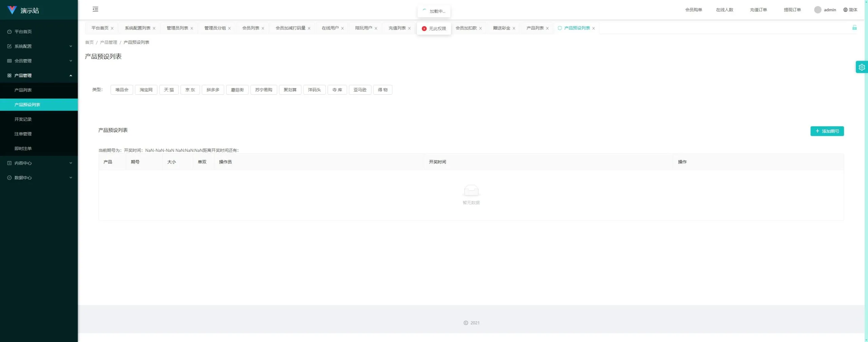
Task: Expand 系统配置 sidebar menu
Action: click(x=39, y=46)
